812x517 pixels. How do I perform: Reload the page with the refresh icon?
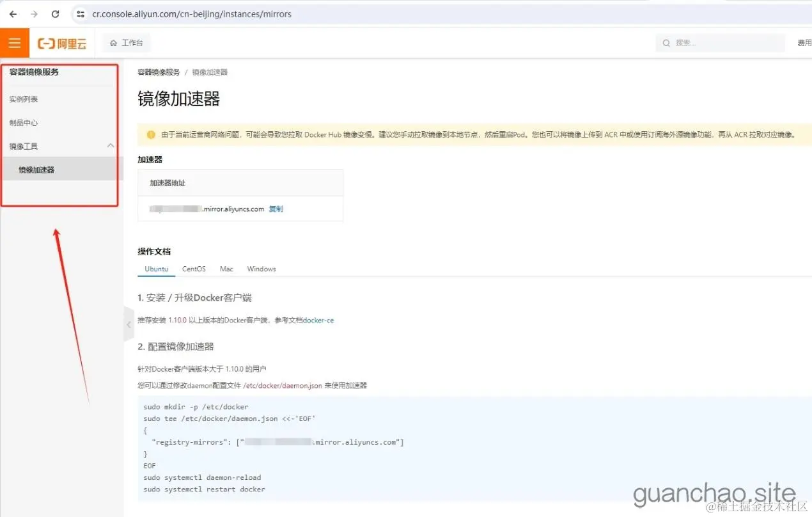(x=55, y=14)
